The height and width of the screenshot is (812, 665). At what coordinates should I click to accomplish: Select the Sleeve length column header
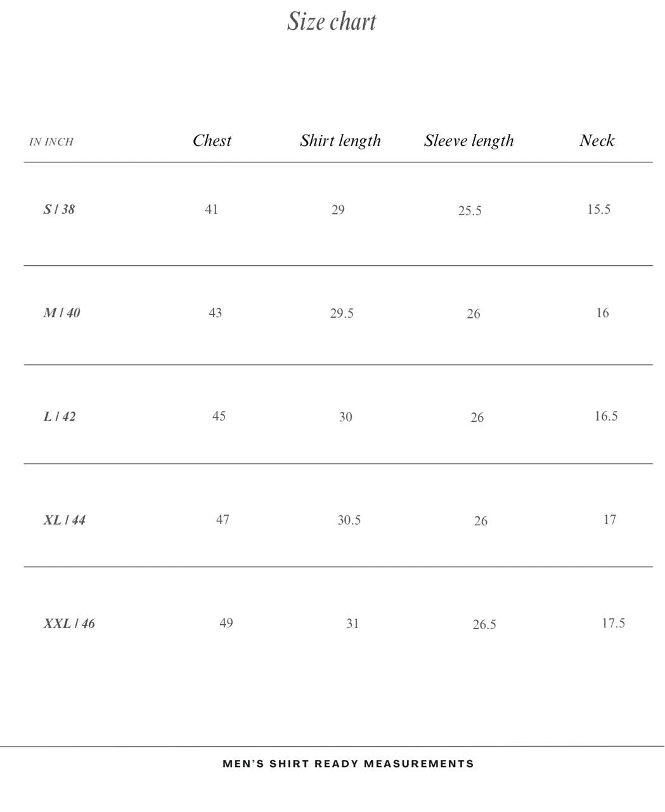coord(468,141)
